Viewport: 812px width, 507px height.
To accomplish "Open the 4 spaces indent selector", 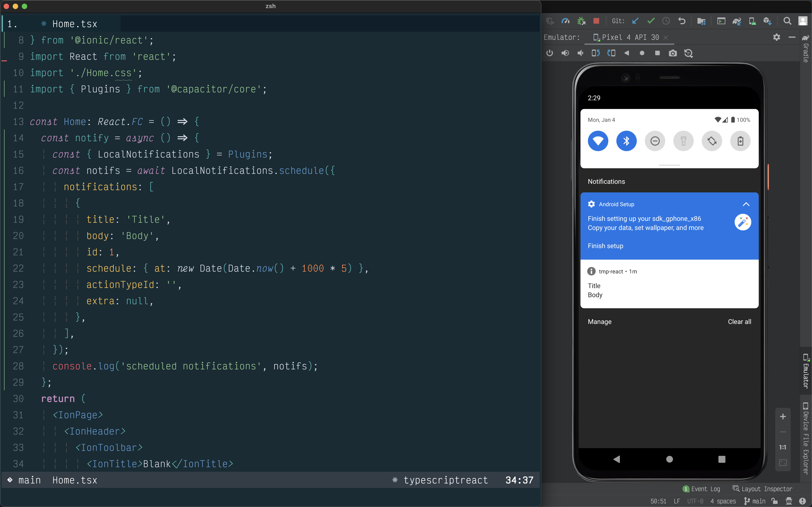I will (x=723, y=501).
